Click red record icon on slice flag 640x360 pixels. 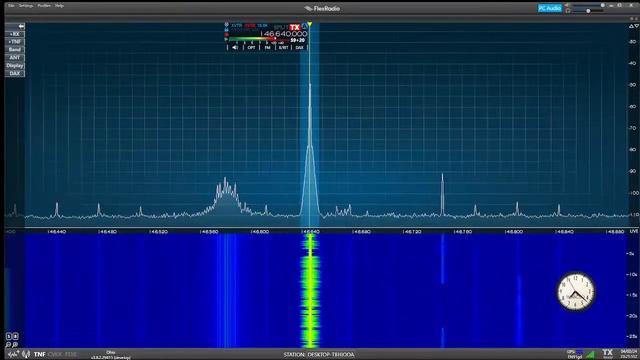[x=227, y=35]
